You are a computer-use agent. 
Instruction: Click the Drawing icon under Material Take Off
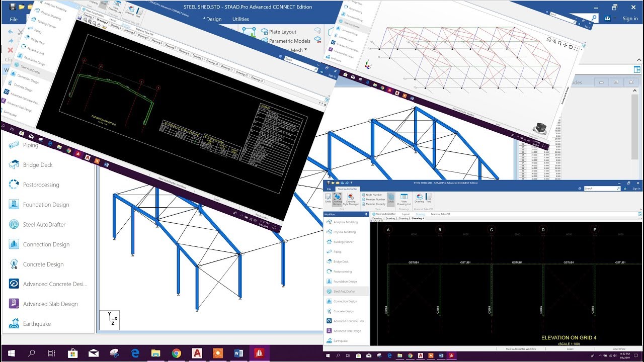(x=419, y=198)
